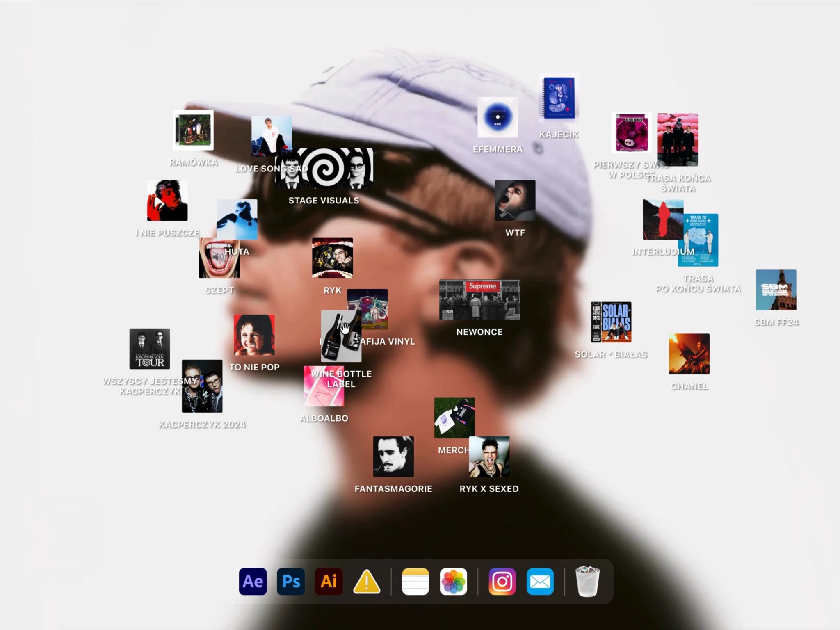Click the yellow warning triangle icon
The width and height of the screenshot is (840, 630).
click(366, 581)
